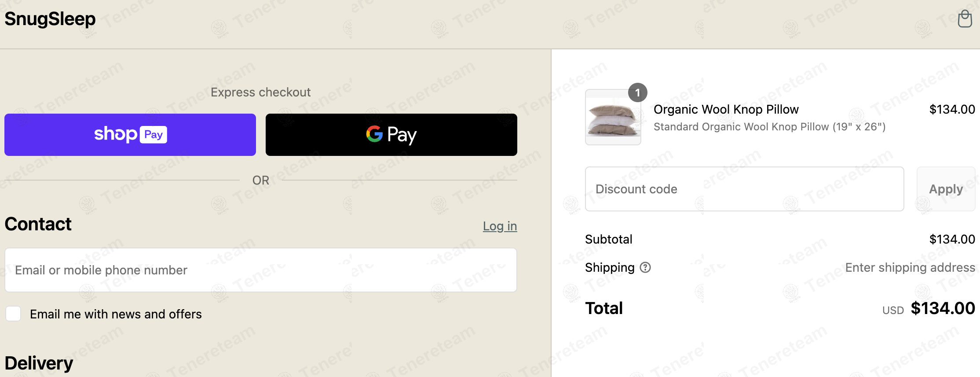This screenshot has width=980, height=377.
Task: Click into the Discount code field
Action: pos(744,189)
